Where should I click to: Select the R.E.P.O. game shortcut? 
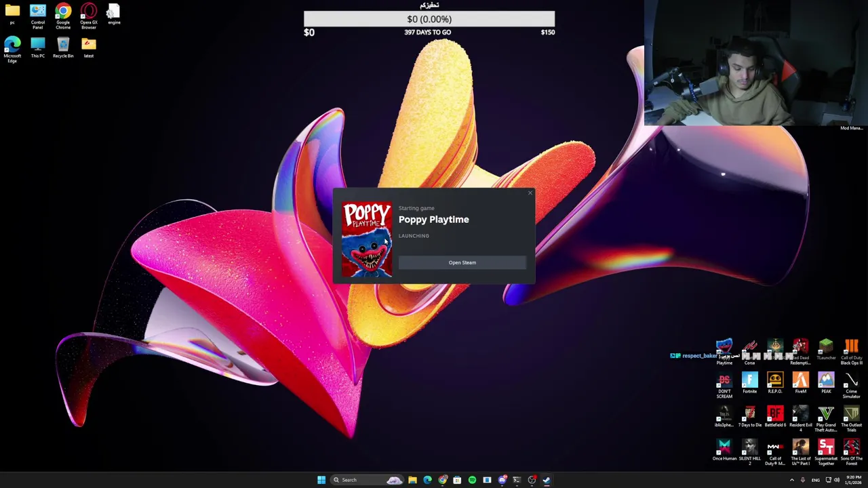775,384
